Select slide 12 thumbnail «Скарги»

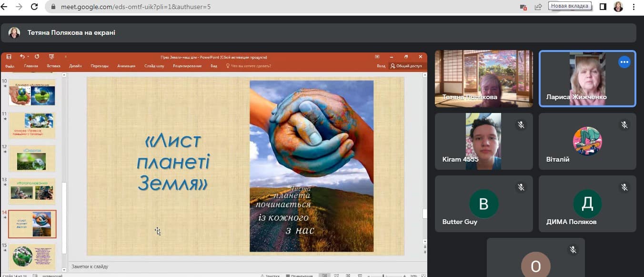[32, 159]
